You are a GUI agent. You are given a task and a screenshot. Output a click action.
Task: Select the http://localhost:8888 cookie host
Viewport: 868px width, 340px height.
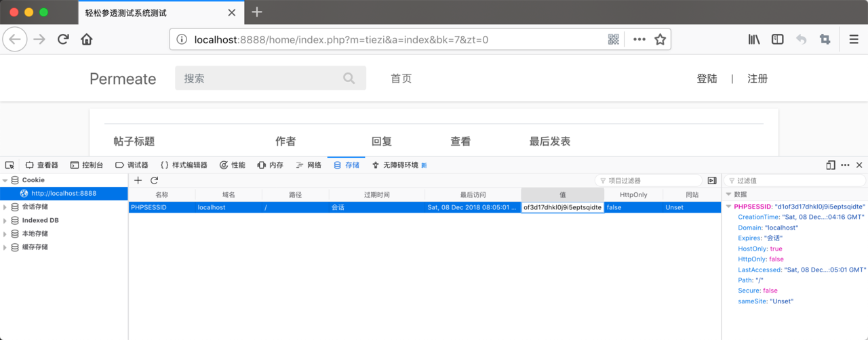(64, 193)
